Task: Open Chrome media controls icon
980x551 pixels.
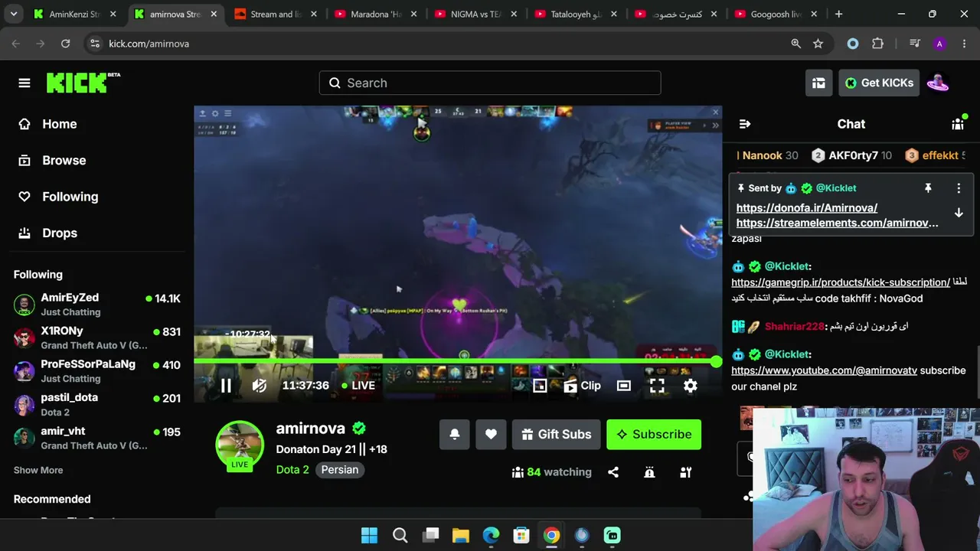Action: (x=914, y=44)
